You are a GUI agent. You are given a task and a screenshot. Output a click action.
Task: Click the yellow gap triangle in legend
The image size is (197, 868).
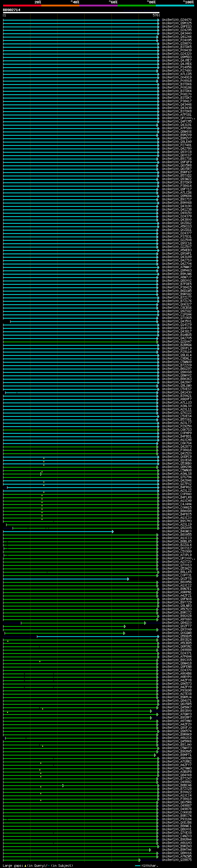(x=25, y=866)
